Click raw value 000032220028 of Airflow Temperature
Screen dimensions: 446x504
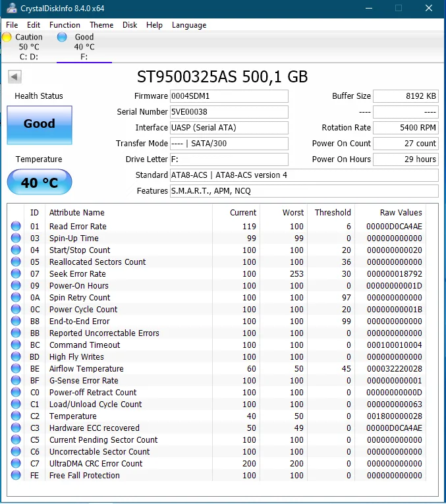click(394, 369)
